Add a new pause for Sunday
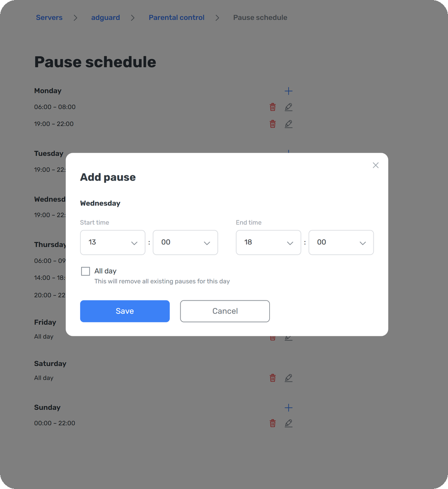Screen dimensions: 448x489 (288, 407)
